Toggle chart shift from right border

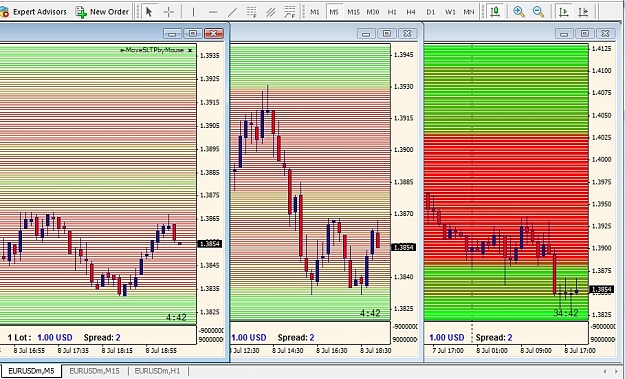click(x=583, y=12)
